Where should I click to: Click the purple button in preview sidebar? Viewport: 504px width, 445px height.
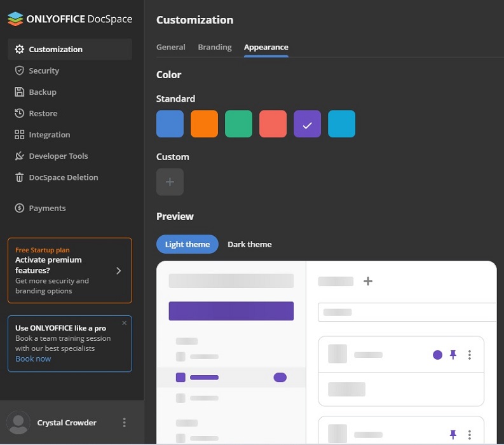[231, 311]
